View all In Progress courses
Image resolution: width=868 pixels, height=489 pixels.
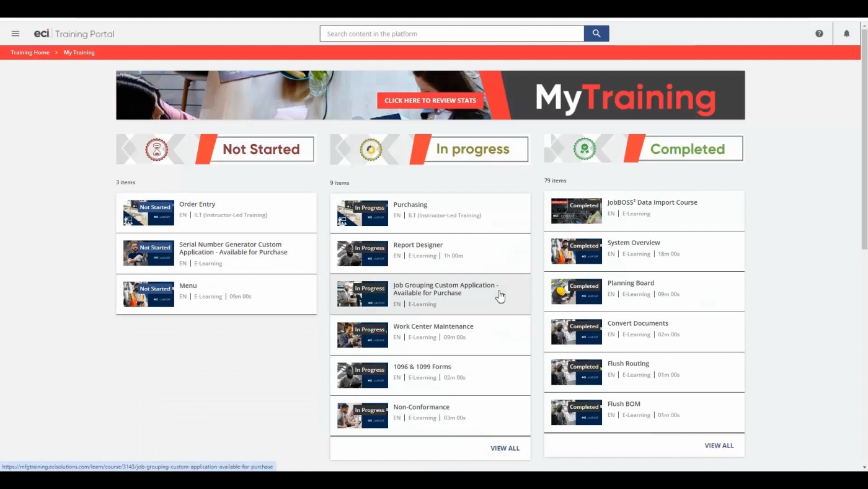[x=505, y=448]
